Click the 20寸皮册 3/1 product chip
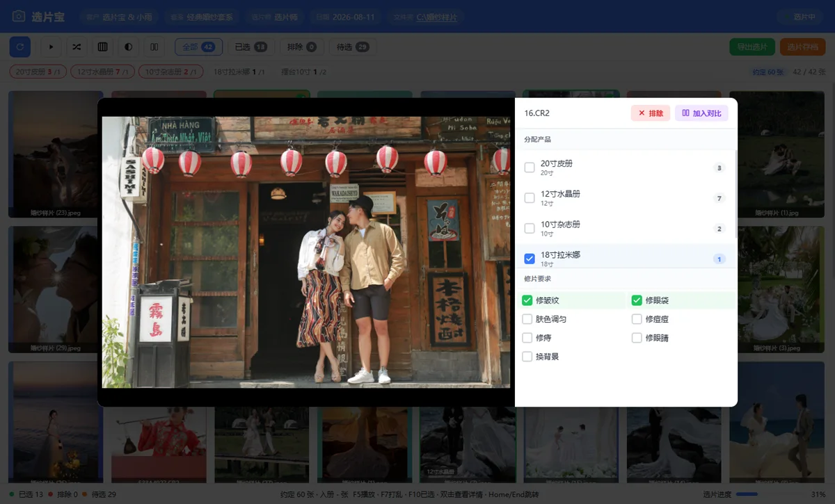 coord(38,72)
